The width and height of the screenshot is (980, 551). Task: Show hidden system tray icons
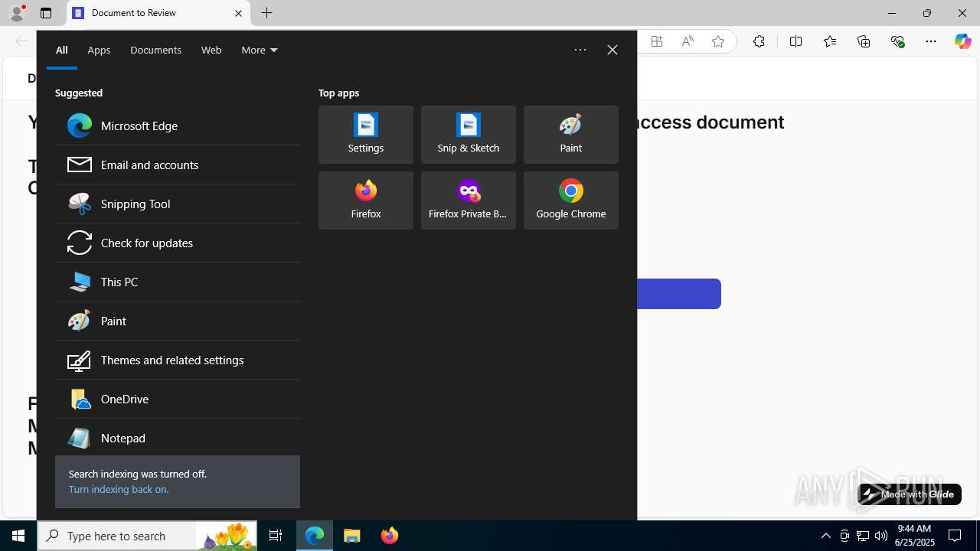click(x=825, y=536)
